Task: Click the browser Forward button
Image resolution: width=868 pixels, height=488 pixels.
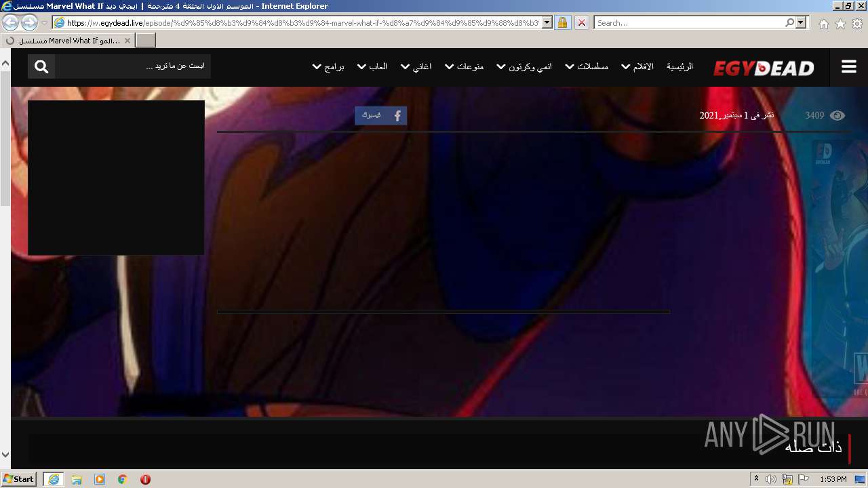Action: pyautogui.click(x=29, y=23)
